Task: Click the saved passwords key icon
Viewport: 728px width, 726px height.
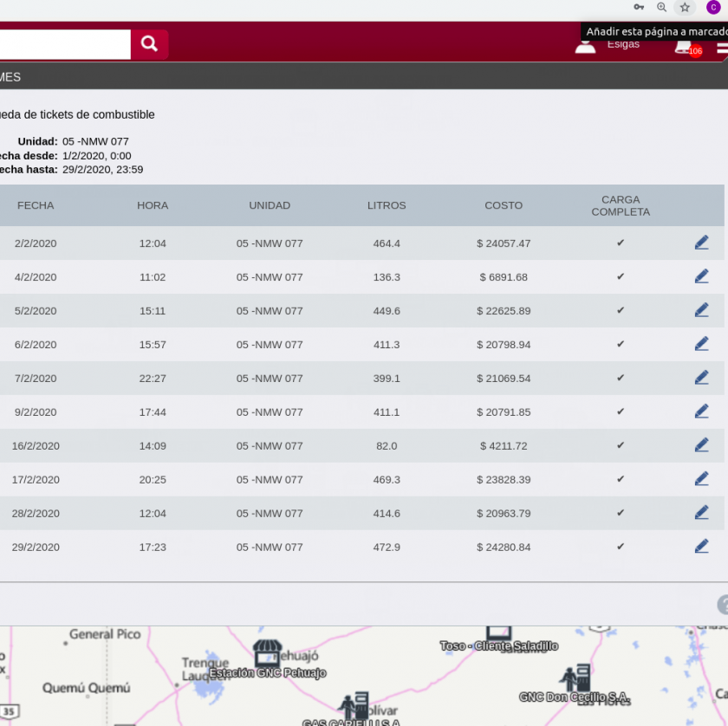Action: click(x=639, y=8)
